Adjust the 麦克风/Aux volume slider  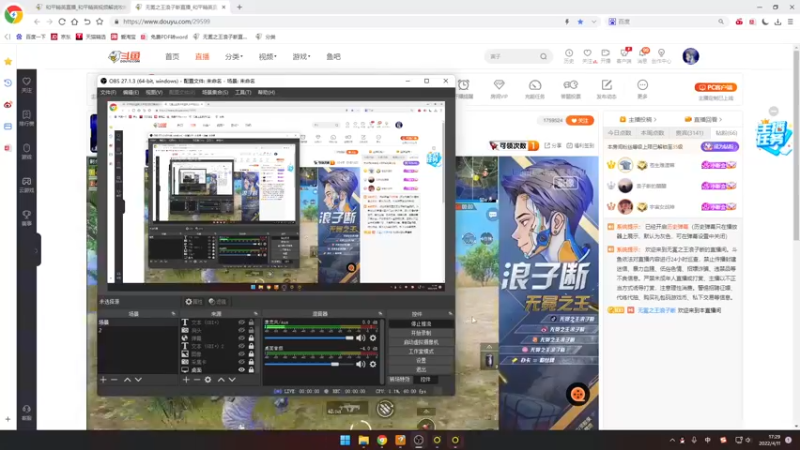(x=309, y=338)
